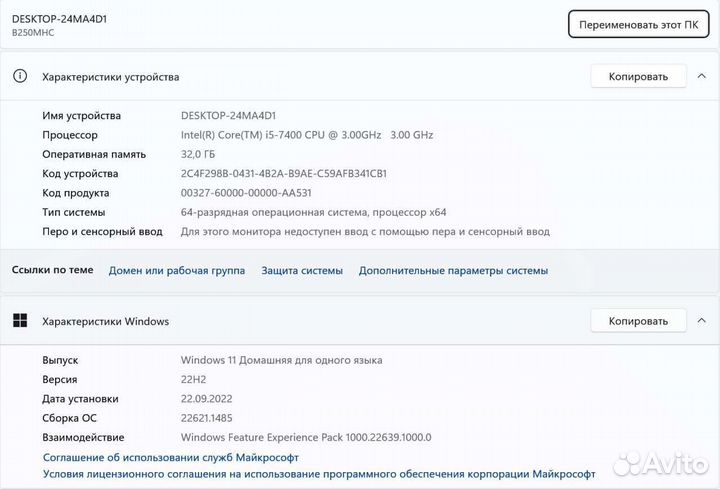Click the Код устройства value 2C4F298B-0431

coord(284,173)
